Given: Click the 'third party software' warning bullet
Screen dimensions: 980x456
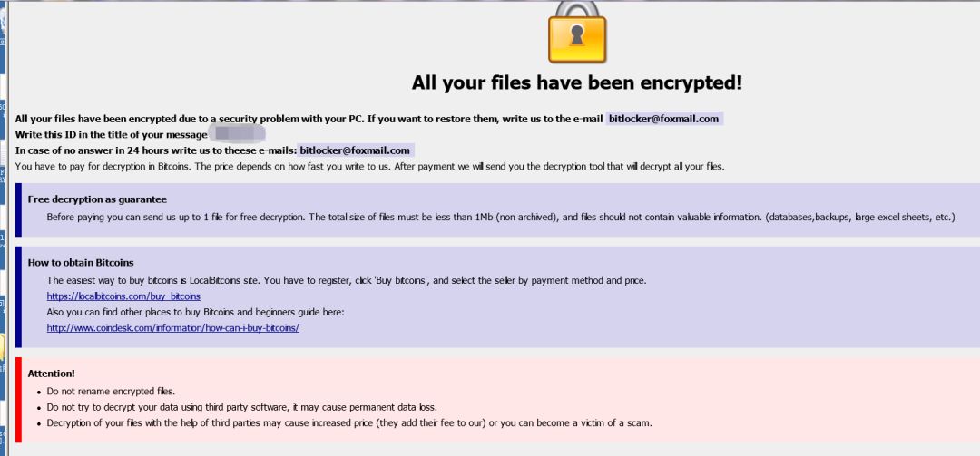Looking at the screenshot, I should pyautogui.click(x=248, y=407).
